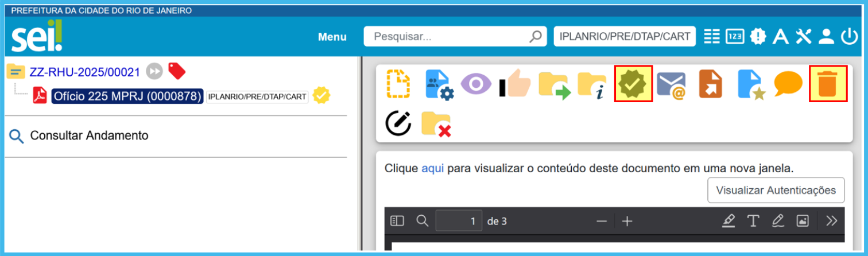Viewport: 868px width, 256px height.
Task: Open the main Menu
Action: pos(332,37)
